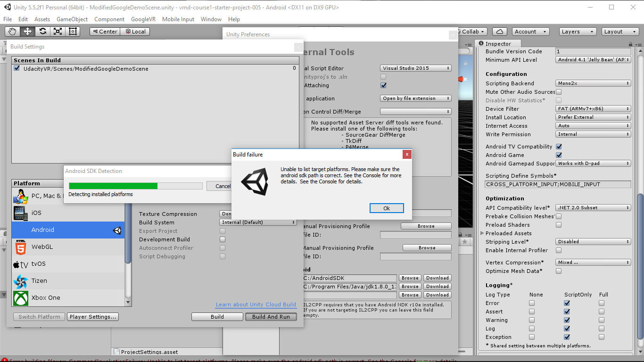The image size is (644, 362).
Task: Open Layout dropdown in toolbar
Action: [x=620, y=32]
